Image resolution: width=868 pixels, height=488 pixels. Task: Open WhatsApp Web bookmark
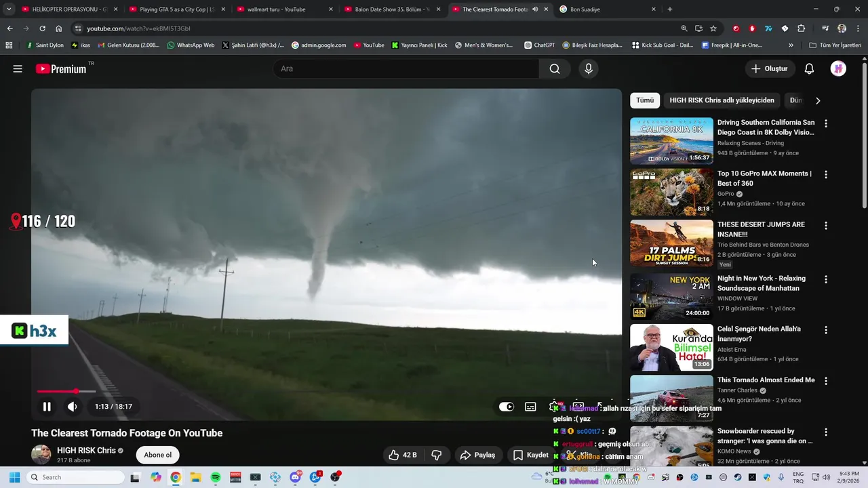point(191,45)
